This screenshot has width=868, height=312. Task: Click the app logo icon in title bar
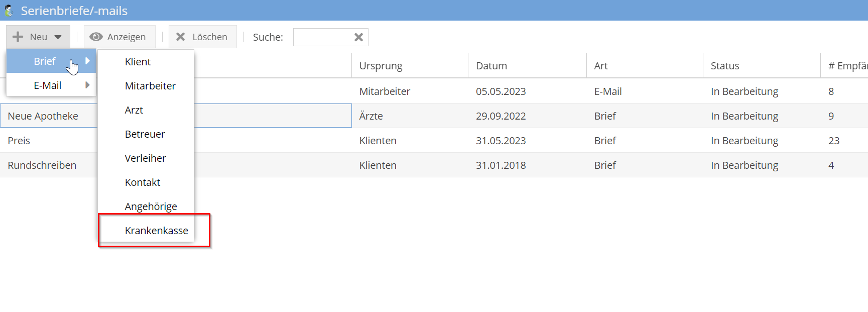tap(9, 11)
